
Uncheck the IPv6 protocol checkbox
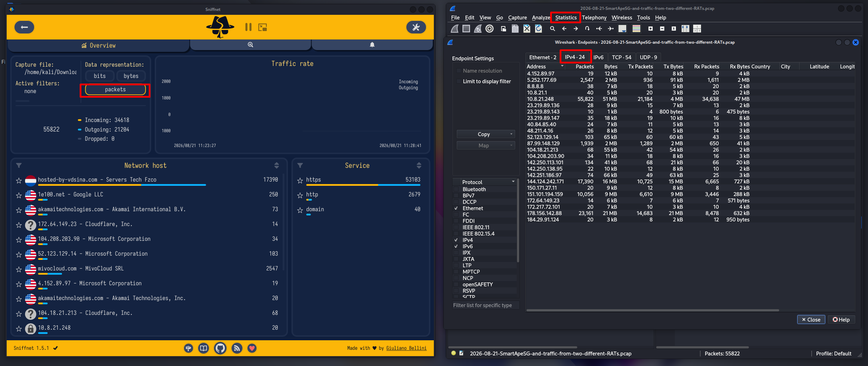click(456, 246)
